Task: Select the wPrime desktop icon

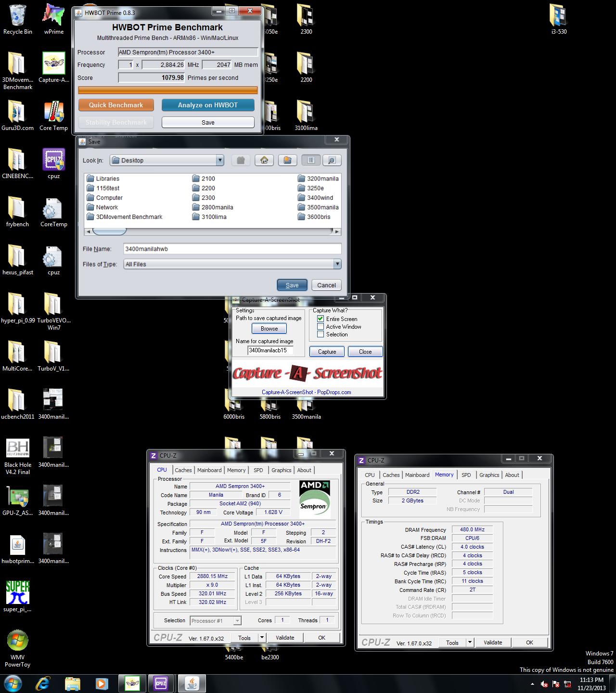Action: click(x=53, y=19)
